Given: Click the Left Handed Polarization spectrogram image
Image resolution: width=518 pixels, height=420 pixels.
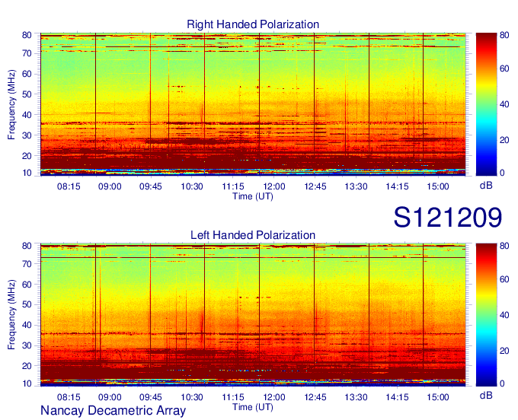Looking at the screenshot, I should tap(253, 315).
